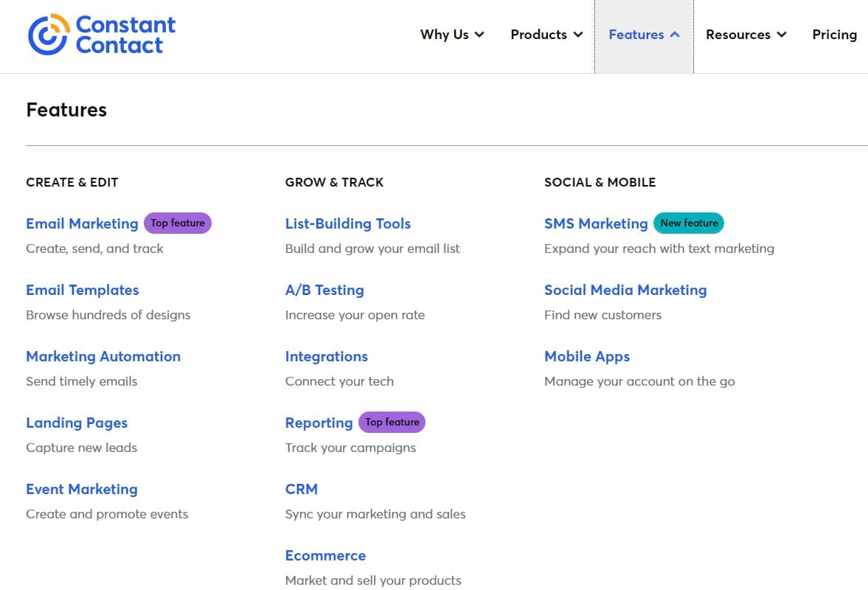Screen dimensions: 868x590
Task: Click the 'Find new customers' text
Action: click(603, 315)
